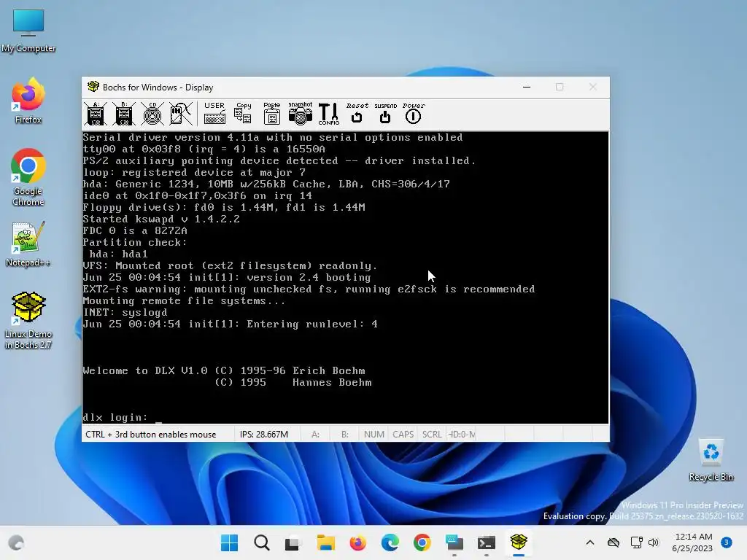Click the Suspend button in Bochs toolbar
The height and width of the screenshot is (560, 747).
pyautogui.click(x=385, y=114)
